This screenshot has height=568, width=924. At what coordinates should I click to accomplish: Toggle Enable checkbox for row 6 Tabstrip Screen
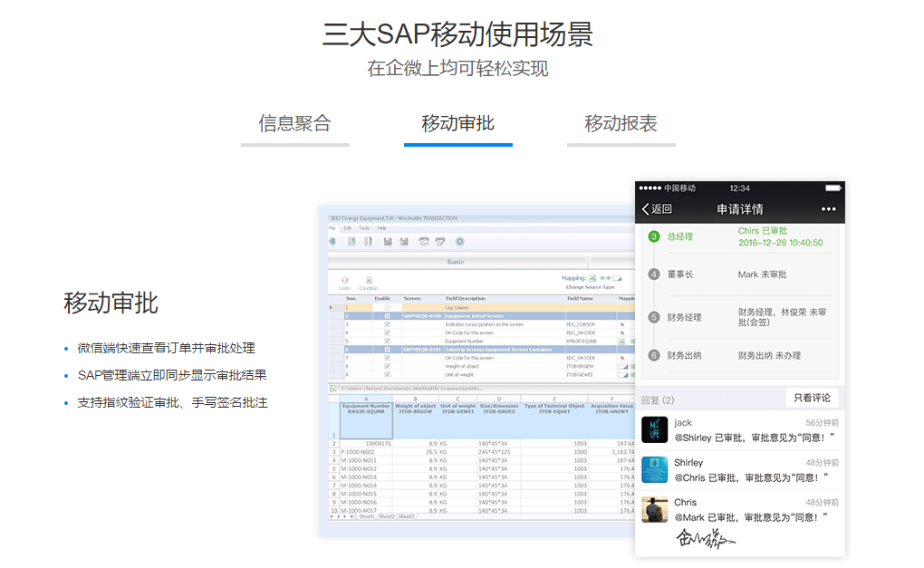click(387, 350)
